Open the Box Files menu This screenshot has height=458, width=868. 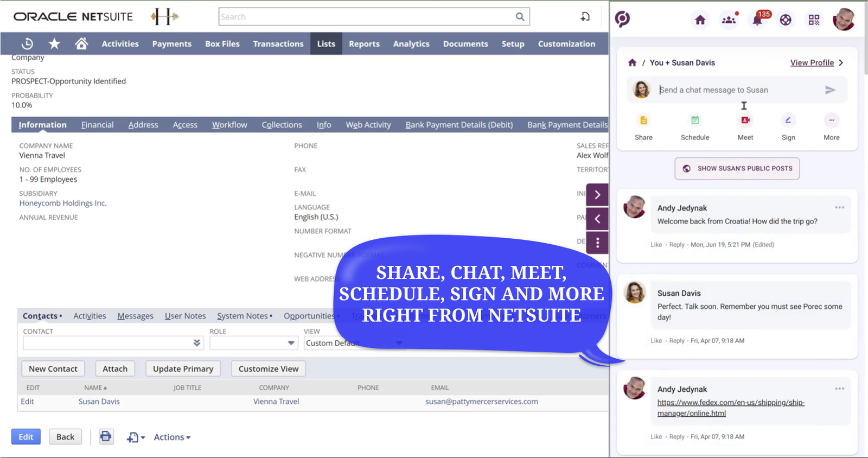tap(222, 43)
